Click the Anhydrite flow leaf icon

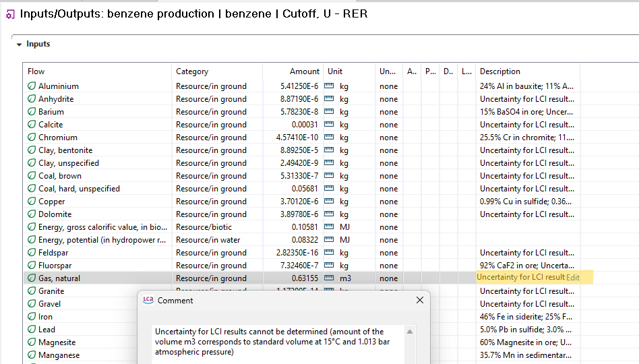32,98
